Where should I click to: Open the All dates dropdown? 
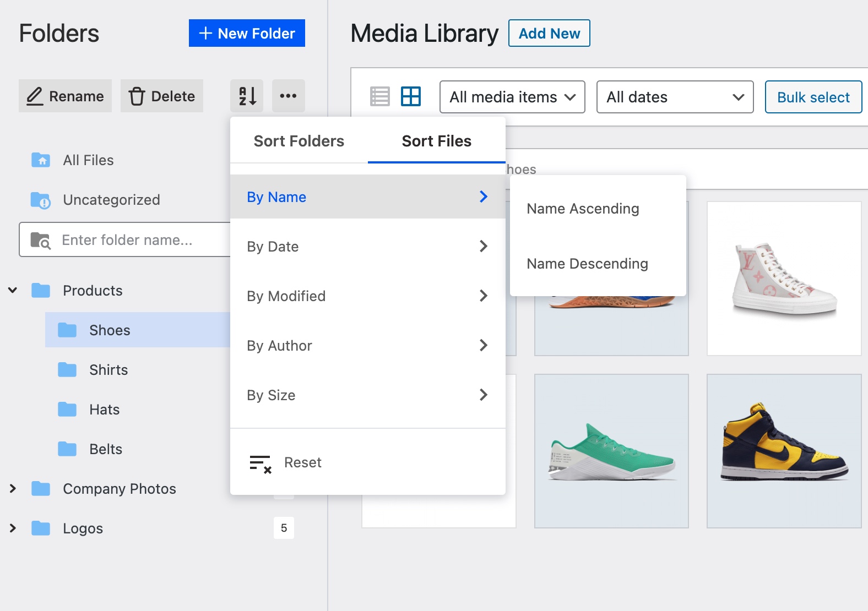[675, 97]
